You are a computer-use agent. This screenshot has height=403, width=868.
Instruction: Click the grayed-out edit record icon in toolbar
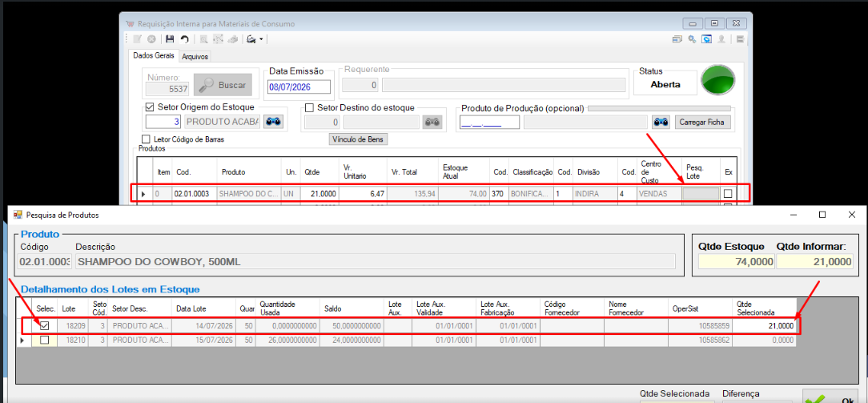click(x=137, y=39)
